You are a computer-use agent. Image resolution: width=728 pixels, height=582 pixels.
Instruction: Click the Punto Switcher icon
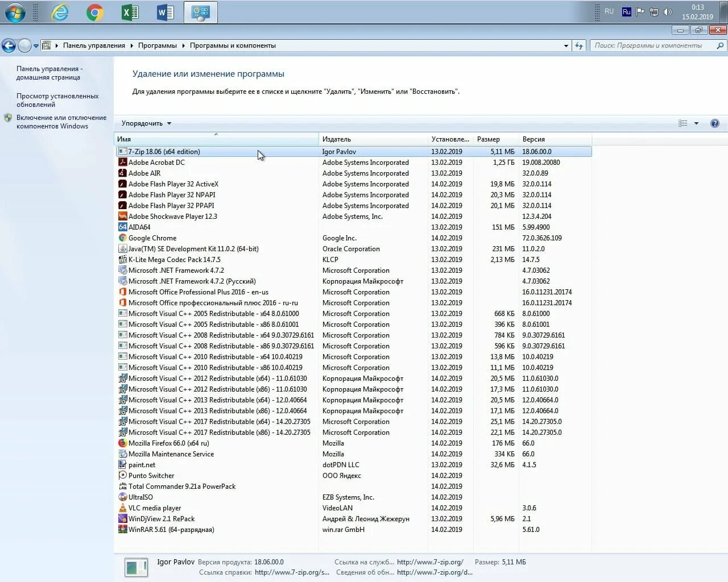pos(122,476)
